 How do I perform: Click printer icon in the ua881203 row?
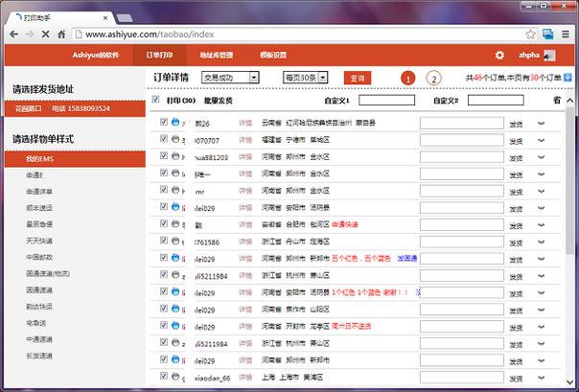[x=175, y=156]
